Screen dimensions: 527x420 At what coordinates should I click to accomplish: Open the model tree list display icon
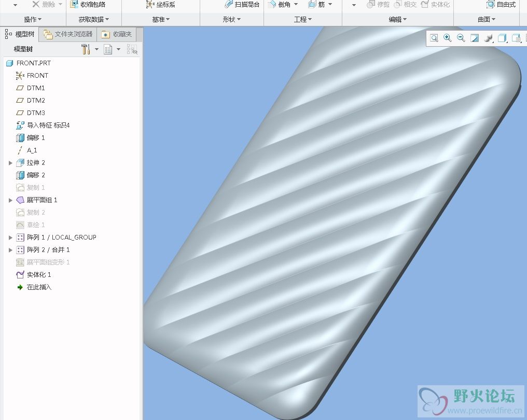click(x=108, y=49)
